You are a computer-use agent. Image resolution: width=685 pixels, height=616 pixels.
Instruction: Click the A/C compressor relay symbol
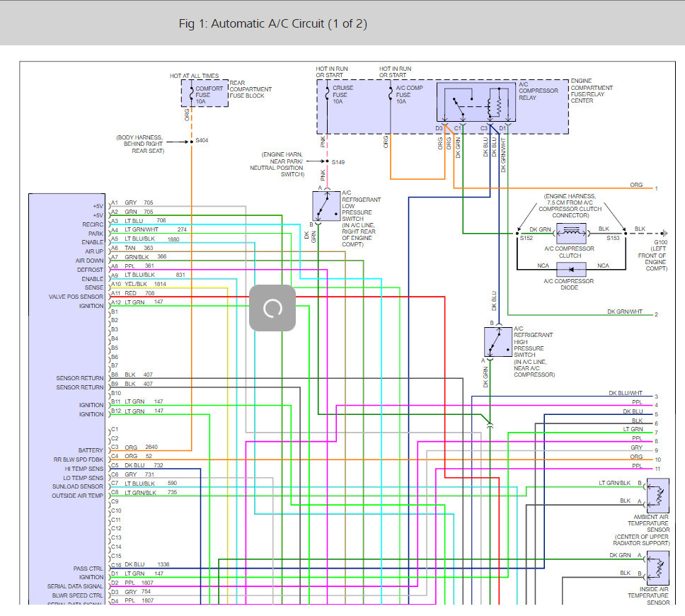pyautogui.click(x=476, y=102)
